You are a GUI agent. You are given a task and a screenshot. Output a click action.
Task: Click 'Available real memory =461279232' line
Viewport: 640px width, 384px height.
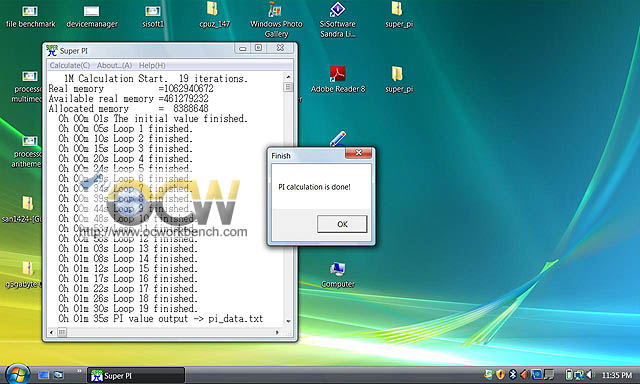[x=128, y=98]
